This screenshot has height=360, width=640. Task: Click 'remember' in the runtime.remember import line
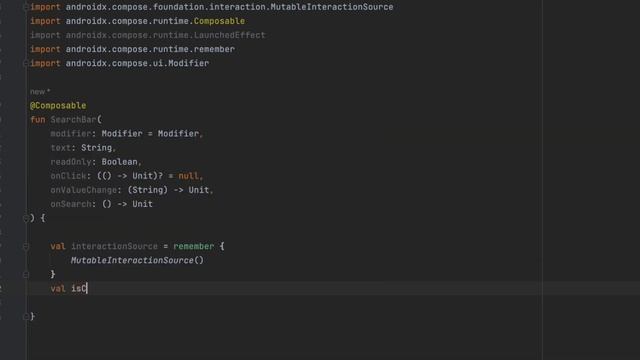214,49
